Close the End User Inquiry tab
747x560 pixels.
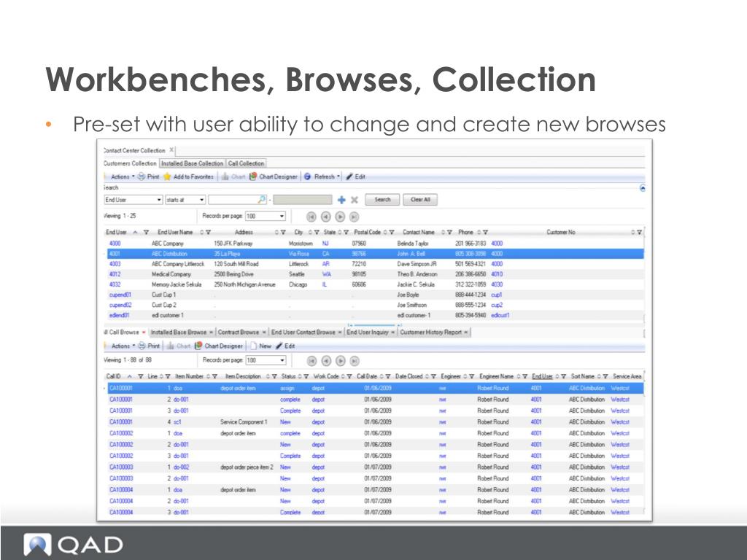pyautogui.click(x=393, y=332)
